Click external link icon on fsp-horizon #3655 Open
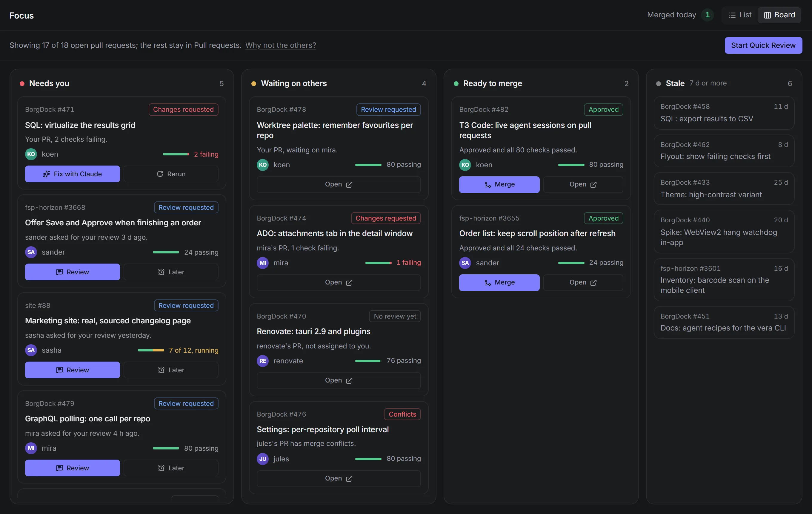 click(593, 282)
